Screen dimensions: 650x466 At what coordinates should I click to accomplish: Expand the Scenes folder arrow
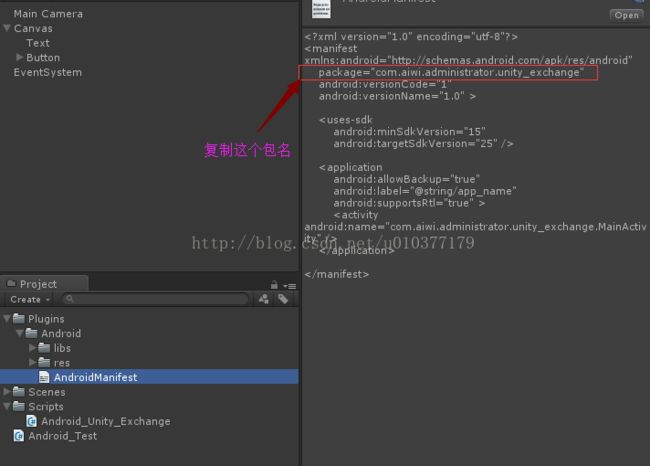pyautogui.click(x=7, y=391)
